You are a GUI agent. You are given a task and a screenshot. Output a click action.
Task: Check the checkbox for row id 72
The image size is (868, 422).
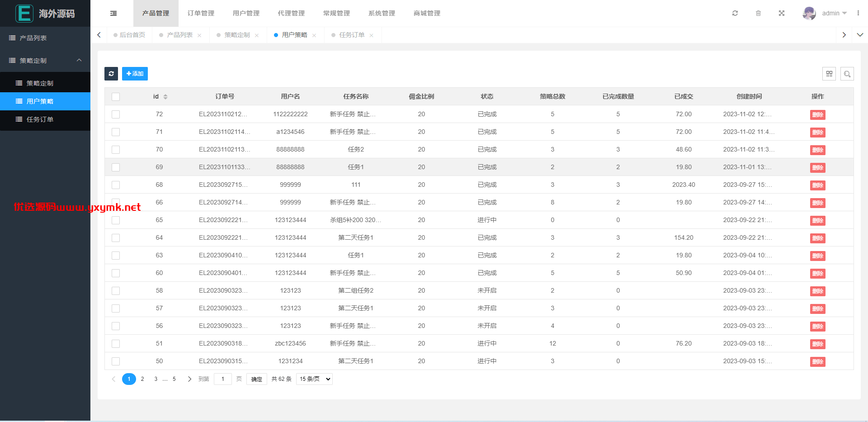click(x=116, y=114)
